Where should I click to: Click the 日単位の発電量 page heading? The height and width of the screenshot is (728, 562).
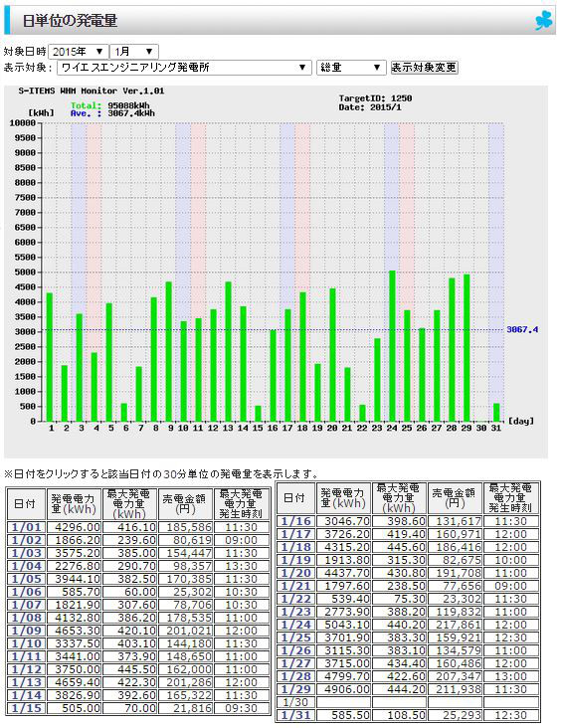coord(70,21)
